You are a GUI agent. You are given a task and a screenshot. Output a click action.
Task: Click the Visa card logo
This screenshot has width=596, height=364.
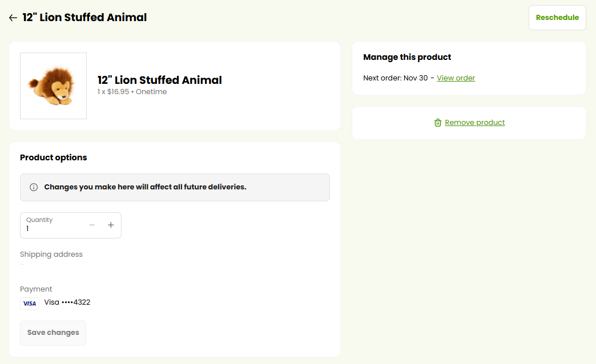click(30, 304)
